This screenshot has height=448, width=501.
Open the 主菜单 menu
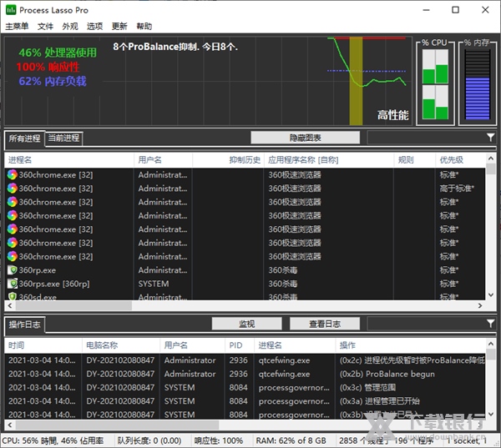17,27
